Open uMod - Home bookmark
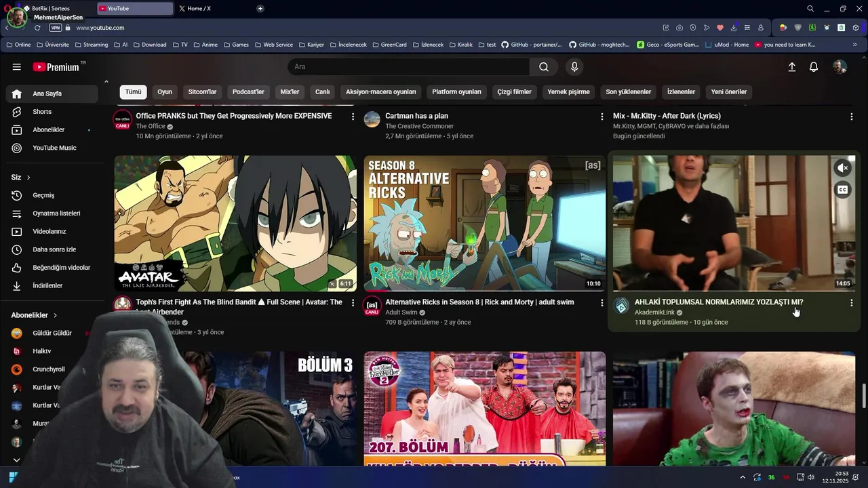This screenshot has width=868, height=488. (727, 45)
